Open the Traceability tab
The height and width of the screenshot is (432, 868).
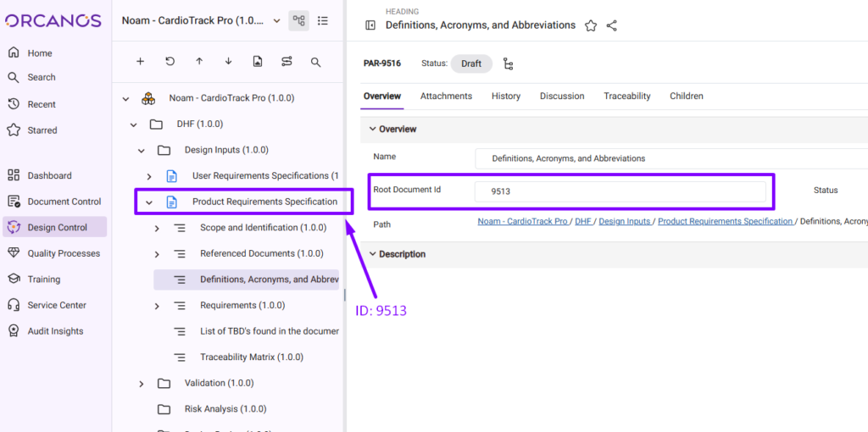626,97
